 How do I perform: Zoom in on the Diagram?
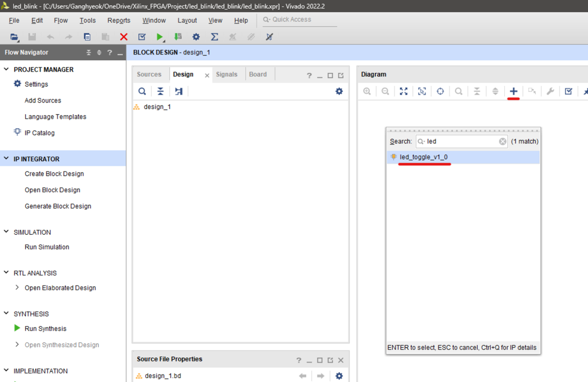[x=367, y=91]
